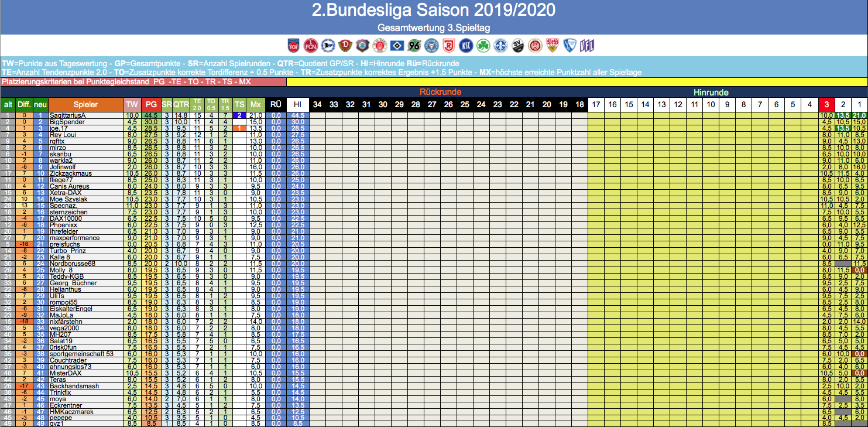
Task: Select the 'Diff.' column header
Action: [x=24, y=104]
